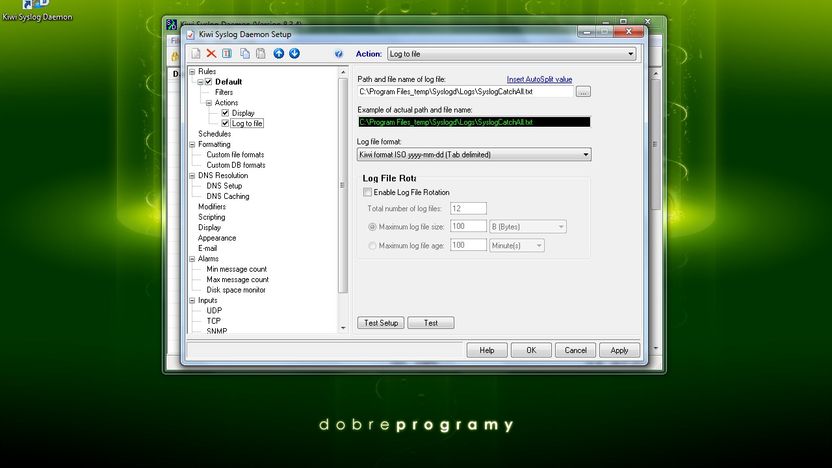832x468 pixels.
Task: Click the paste item toolbar icon
Action: pyautogui.click(x=261, y=54)
